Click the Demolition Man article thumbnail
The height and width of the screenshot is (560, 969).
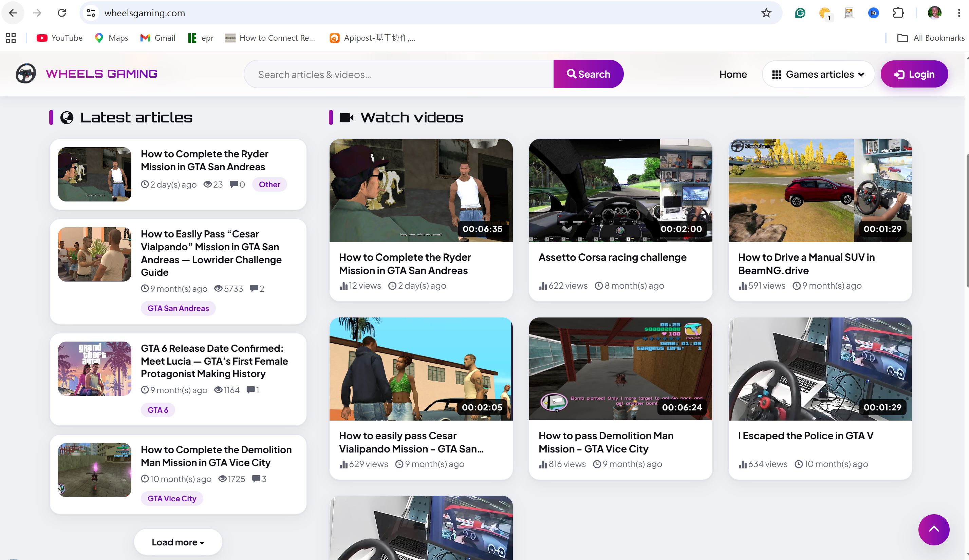pos(95,470)
